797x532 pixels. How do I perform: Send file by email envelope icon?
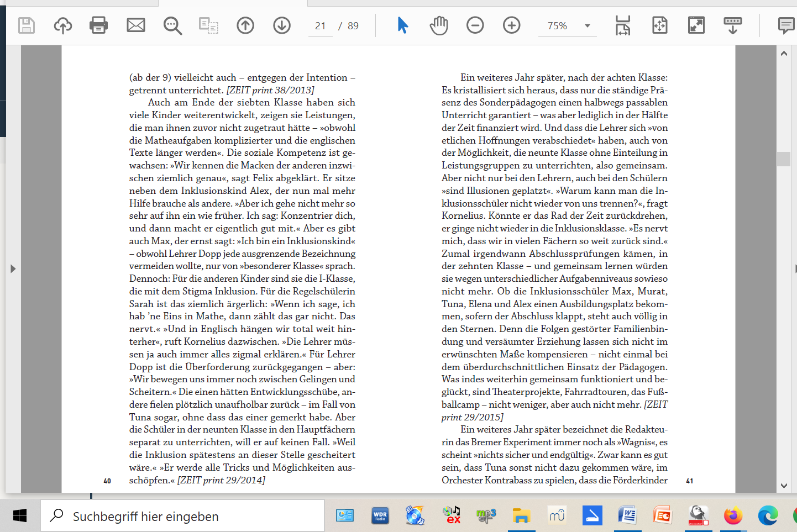(x=135, y=25)
